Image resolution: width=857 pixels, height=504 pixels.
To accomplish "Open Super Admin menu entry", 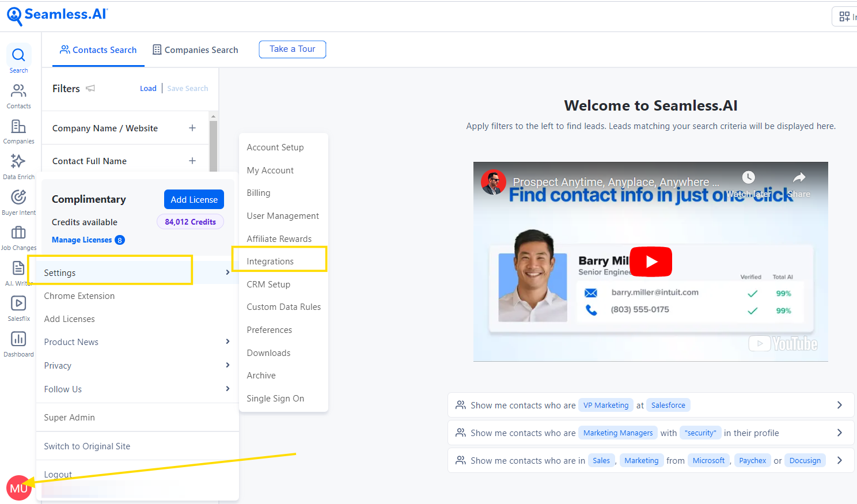I will click(70, 418).
